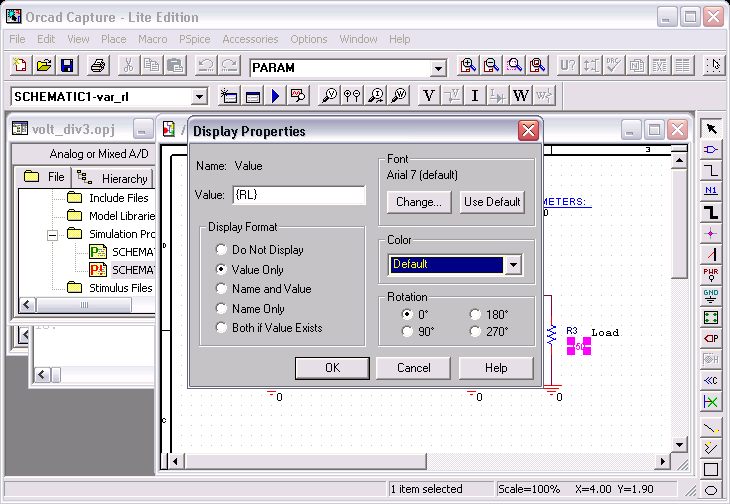Place a voltage differential marker probe
The image size is (730, 504).
(352, 96)
